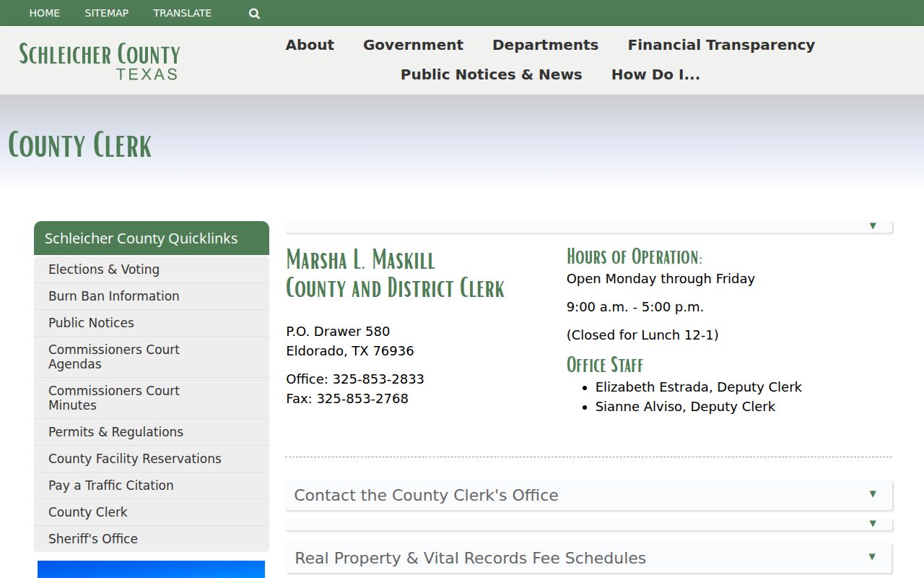The image size is (924, 578).
Task: Open Public Notices quicklink in sidebar
Action: coord(152,323)
